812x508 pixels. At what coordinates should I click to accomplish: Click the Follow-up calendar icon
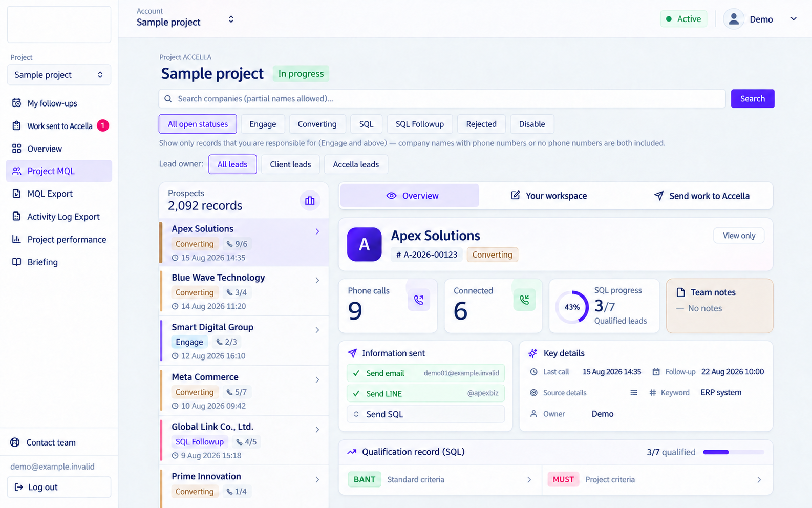tap(656, 372)
